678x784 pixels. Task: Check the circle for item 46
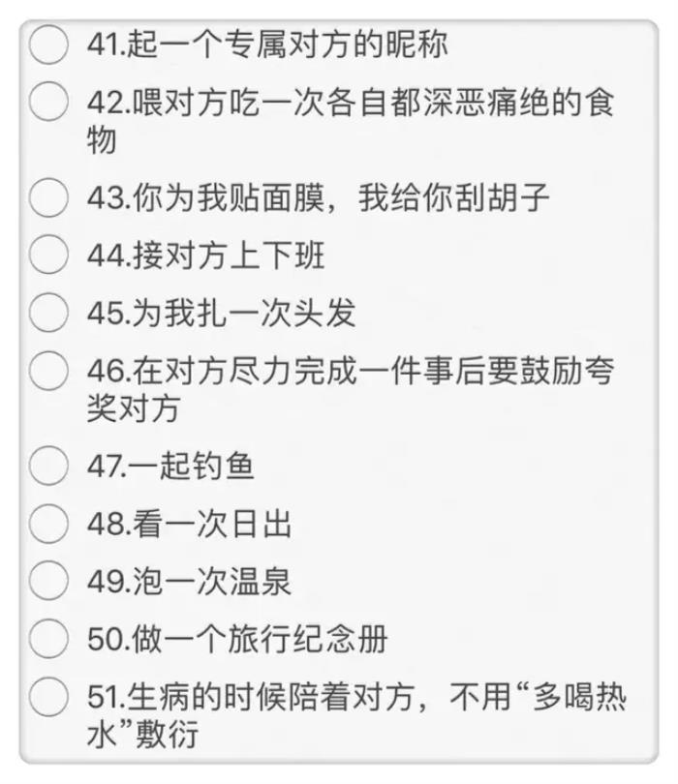48,370
